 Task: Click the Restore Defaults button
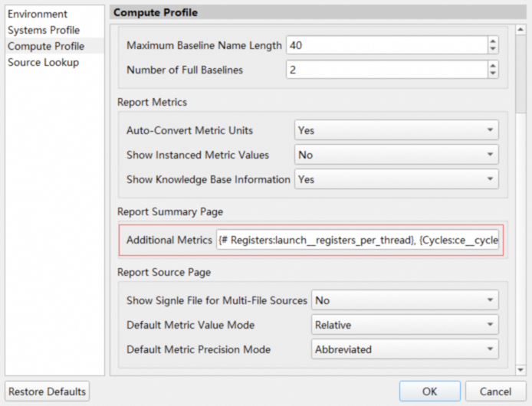coord(48,391)
